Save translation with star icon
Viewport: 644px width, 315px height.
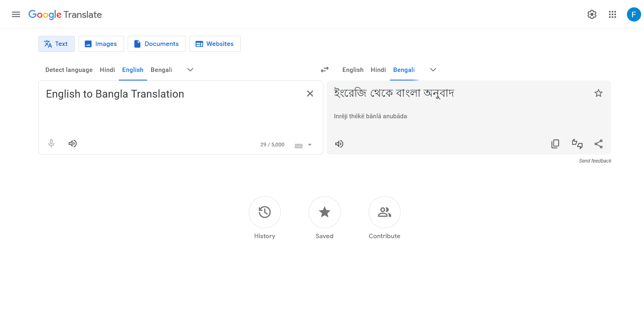coord(598,93)
